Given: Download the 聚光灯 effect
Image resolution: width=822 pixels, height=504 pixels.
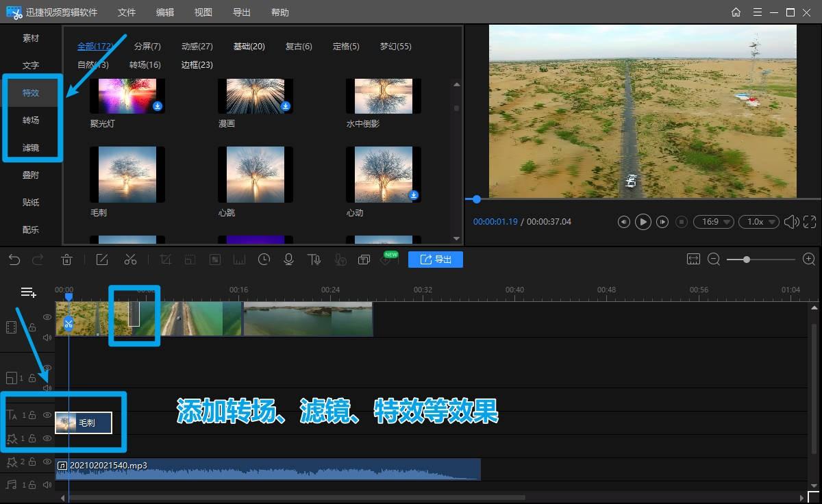Looking at the screenshot, I should click(x=158, y=106).
